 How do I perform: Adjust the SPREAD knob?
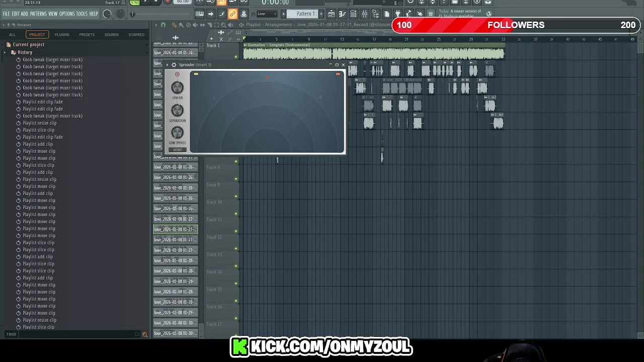tap(177, 88)
